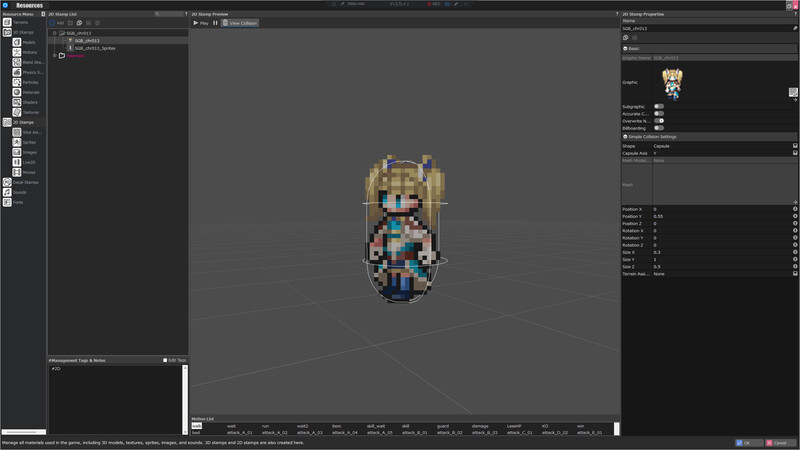The width and height of the screenshot is (800, 450).
Task: Collapse the Basic properties section
Action: [626, 48]
